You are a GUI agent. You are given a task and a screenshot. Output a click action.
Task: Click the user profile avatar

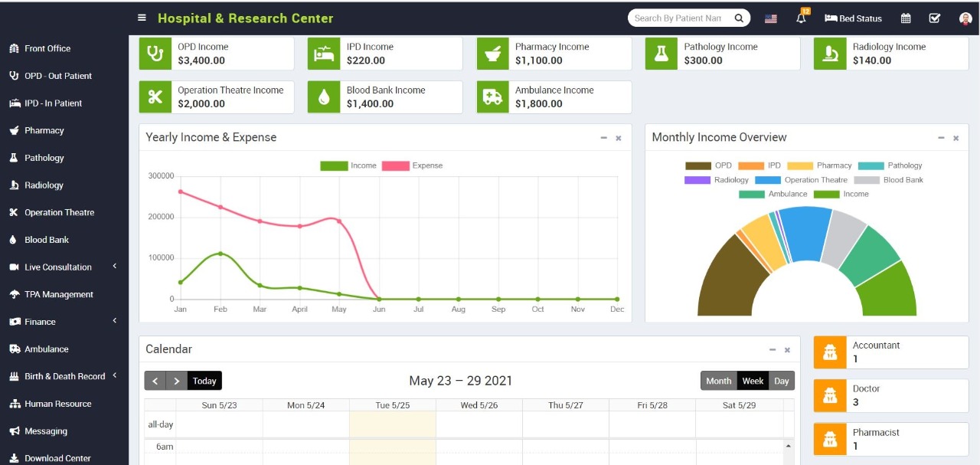(x=965, y=18)
